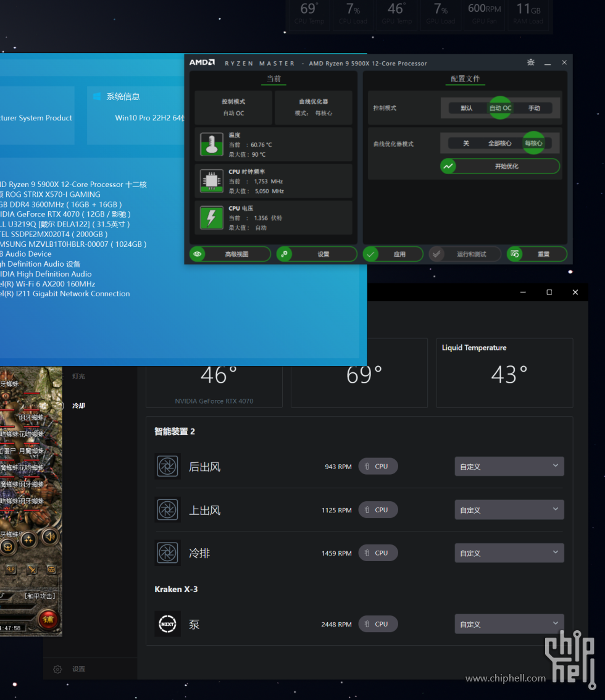
Task: Click the game's speaker sound icon
Action: point(50,536)
